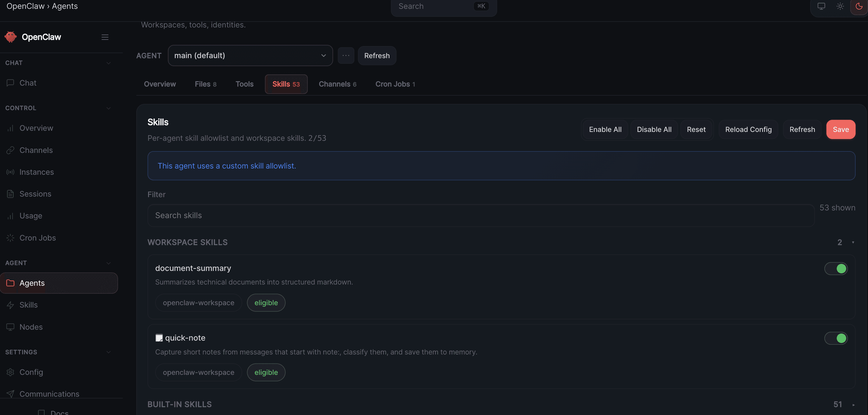Switch to the Channels tab
Screen dimensions: 868x415
coord(337,84)
